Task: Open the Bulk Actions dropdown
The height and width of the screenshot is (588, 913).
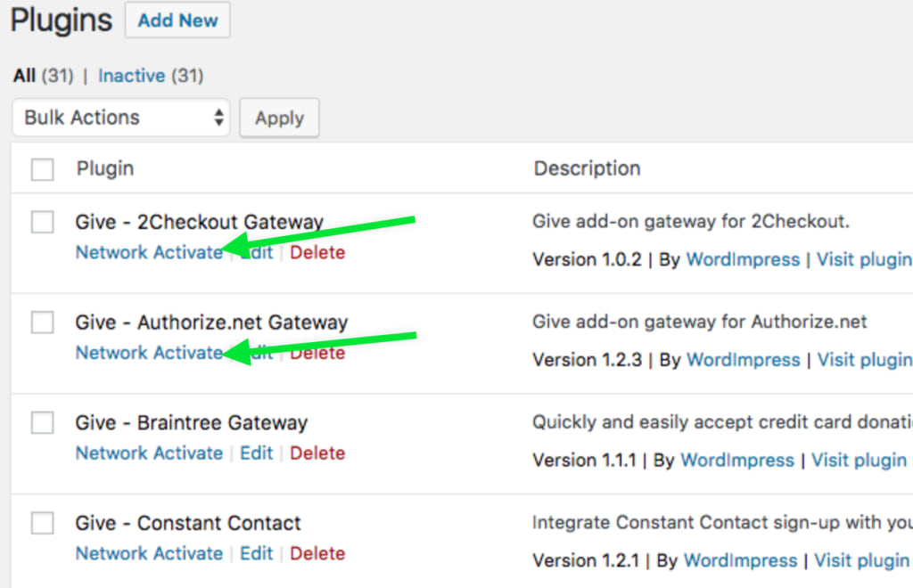Action: tap(120, 118)
